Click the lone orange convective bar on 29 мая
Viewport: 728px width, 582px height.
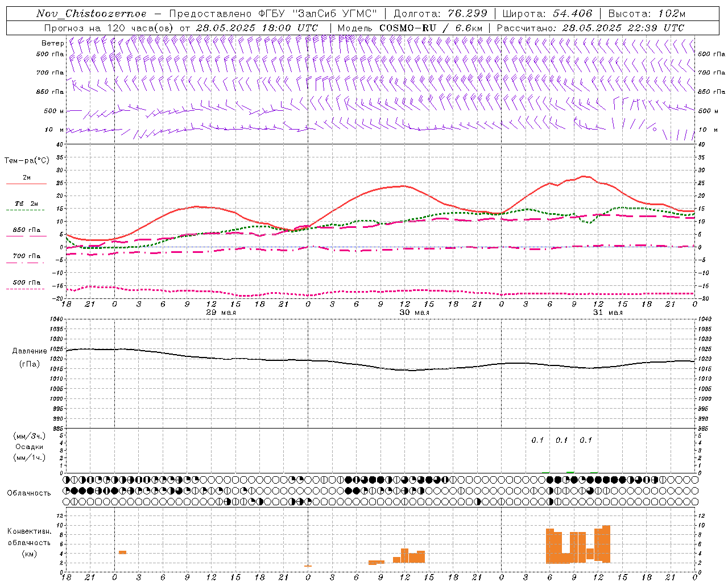(x=122, y=552)
